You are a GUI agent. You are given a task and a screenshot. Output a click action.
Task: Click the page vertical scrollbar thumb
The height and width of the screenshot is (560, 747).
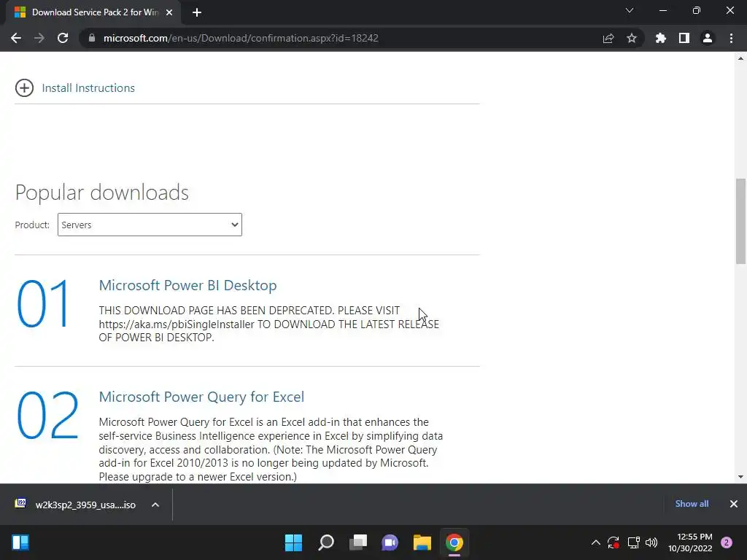pyautogui.click(x=740, y=221)
